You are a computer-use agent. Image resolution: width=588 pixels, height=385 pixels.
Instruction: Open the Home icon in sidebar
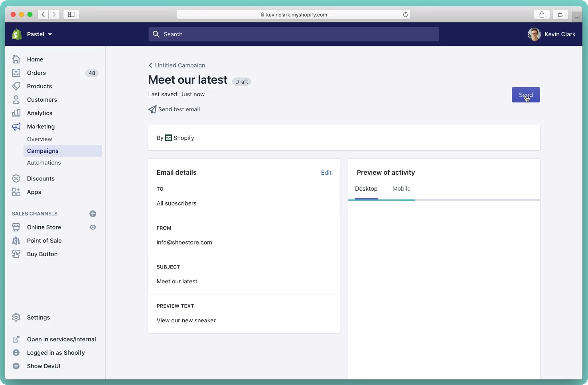[16, 59]
